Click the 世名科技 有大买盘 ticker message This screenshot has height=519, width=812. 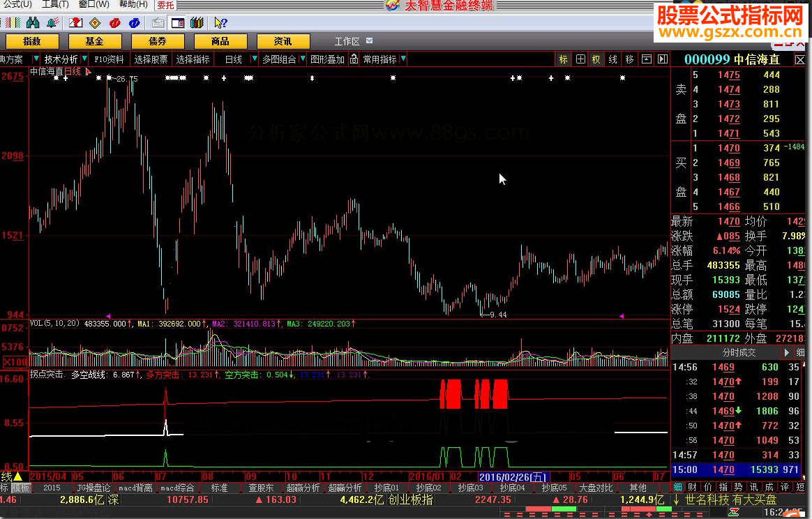pos(730,500)
